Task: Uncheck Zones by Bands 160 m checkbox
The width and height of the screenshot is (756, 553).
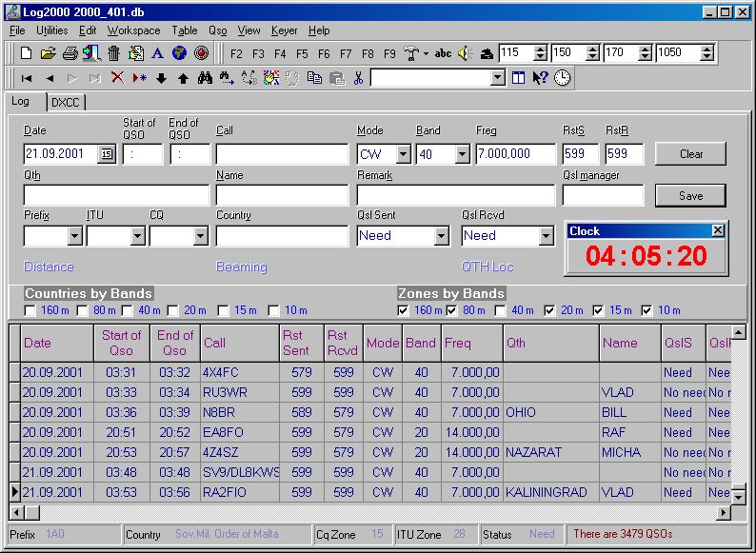Action: 403,310
